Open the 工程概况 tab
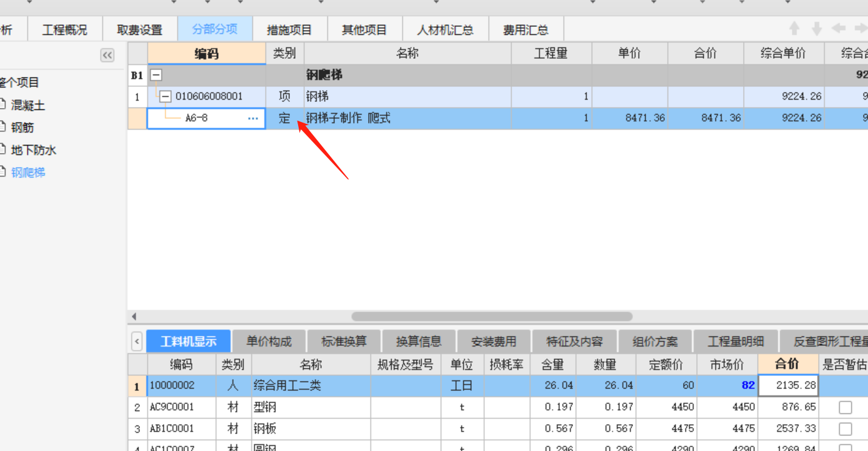This screenshot has height=451, width=868. coord(65,29)
